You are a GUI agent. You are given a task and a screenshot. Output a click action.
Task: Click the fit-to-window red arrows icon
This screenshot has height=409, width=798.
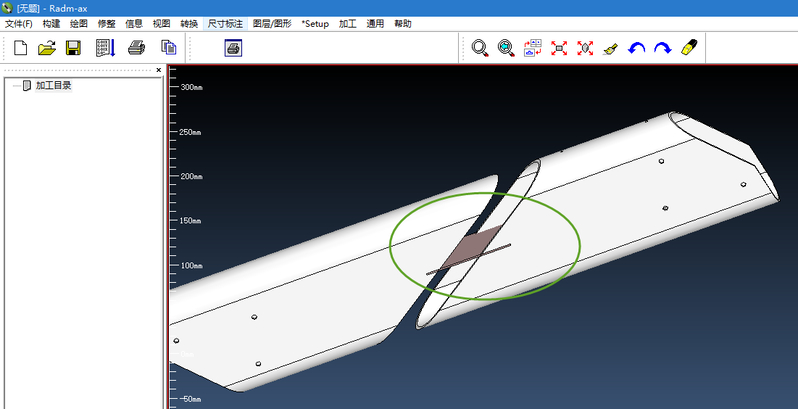point(559,47)
